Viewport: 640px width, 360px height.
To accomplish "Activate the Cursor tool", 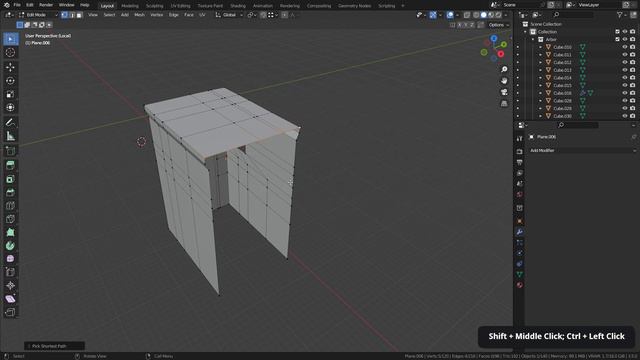I will coord(11,53).
